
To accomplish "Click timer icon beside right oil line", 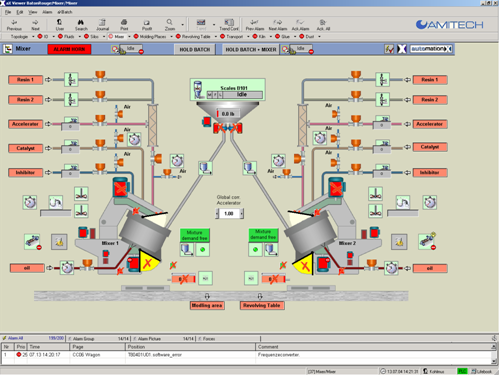I will coord(391,268).
